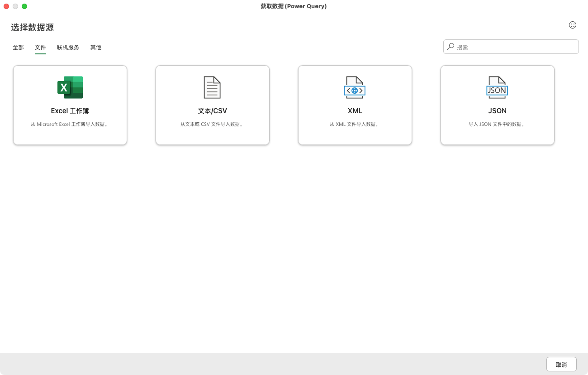Click the 从 XML 文件导入数据 description

point(355,124)
